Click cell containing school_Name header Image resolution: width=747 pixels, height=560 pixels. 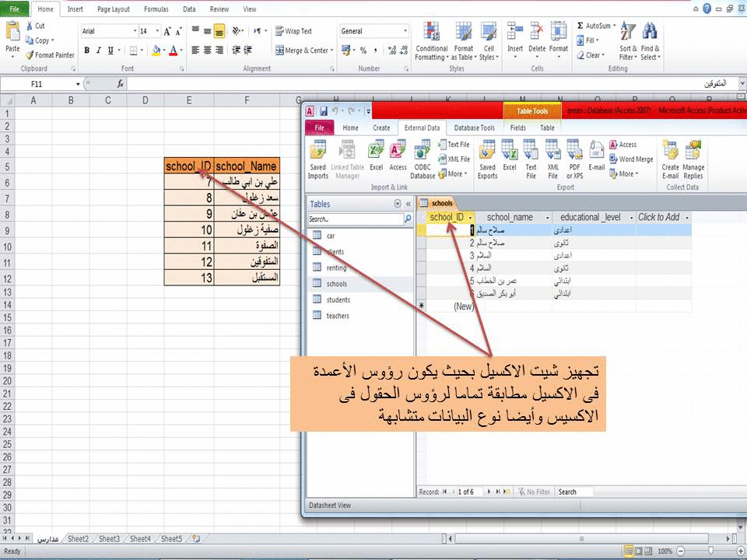click(247, 166)
